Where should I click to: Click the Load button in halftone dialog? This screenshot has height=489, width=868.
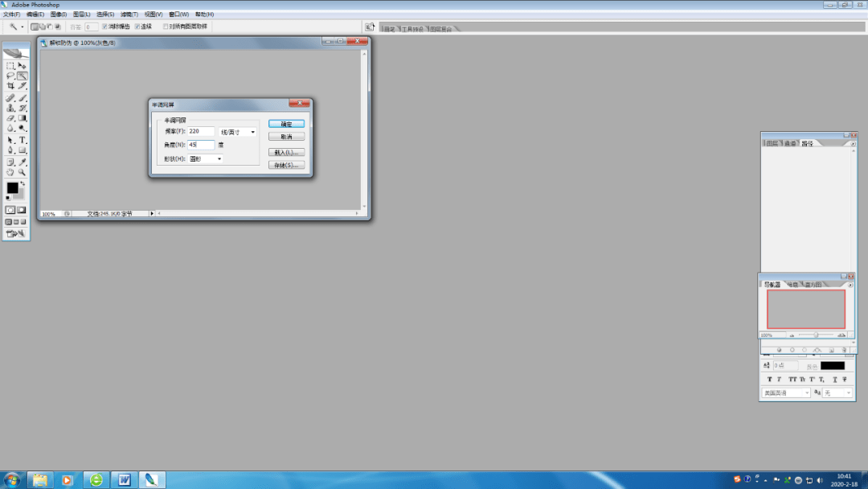tap(286, 152)
